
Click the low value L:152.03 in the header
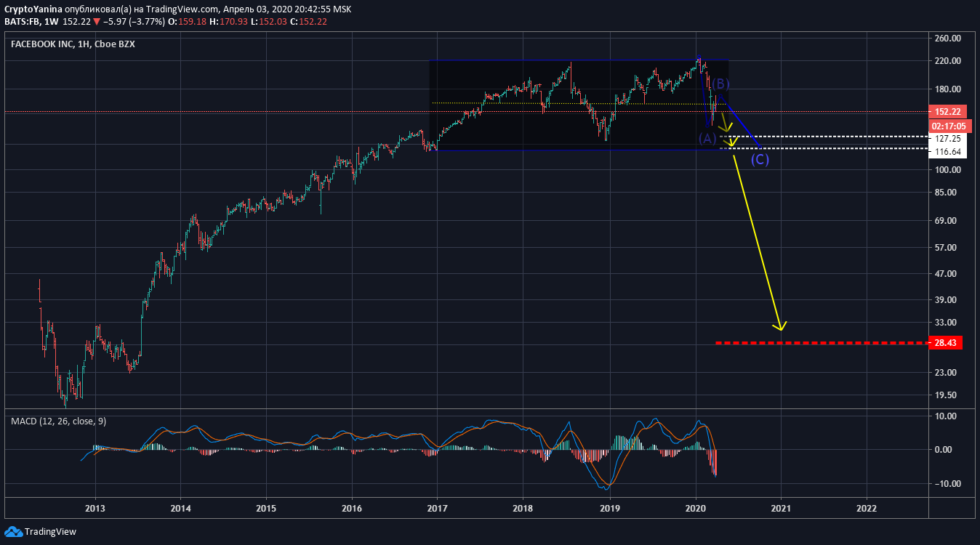(268, 22)
